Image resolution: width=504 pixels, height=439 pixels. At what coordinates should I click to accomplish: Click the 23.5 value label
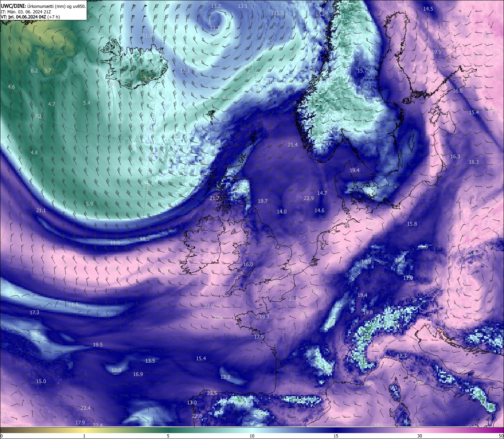tap(212, 393)
